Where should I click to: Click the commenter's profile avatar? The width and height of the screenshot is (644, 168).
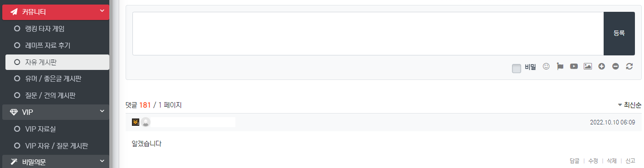click(x=146, y=122)
